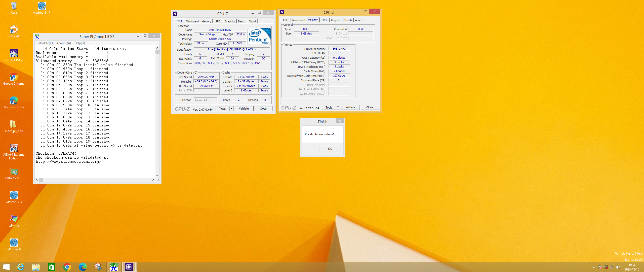The height and width of the screenshot is (272, 644).
Task: Click the Checksum: 6FEFA744 line
Action: pyautogui.click(x=56, y=153)
